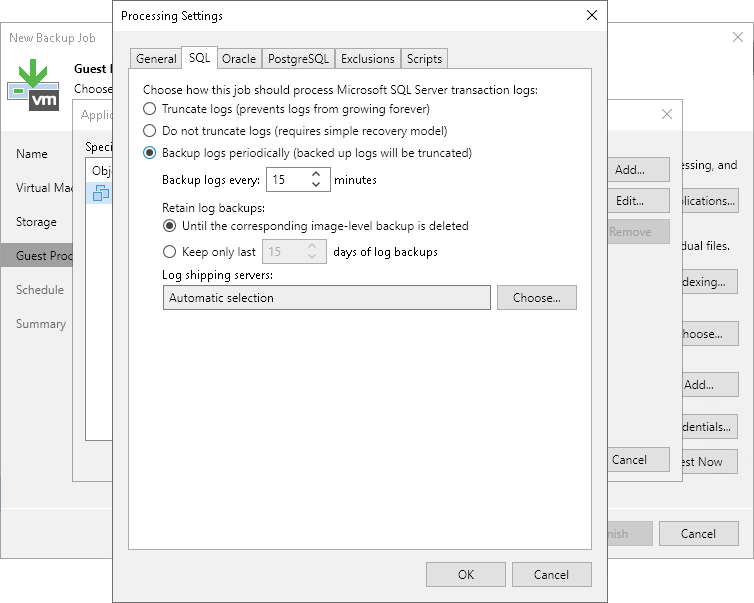
Task: Open the PostgreSQL tab
Action: 298,59
